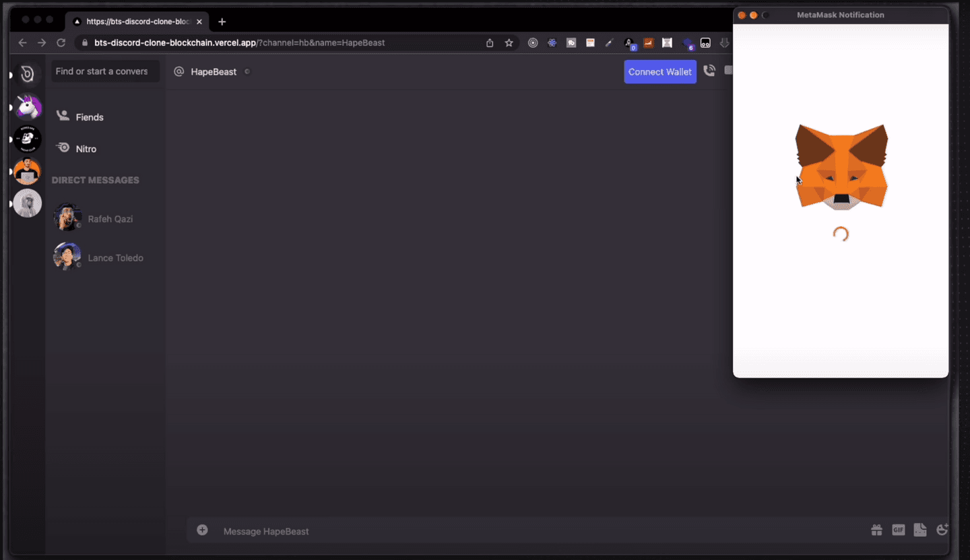Screen dimensions: 970x560
Task: Click the share icon in address bar
Action: pyautogui.click(x=490, y=43)
